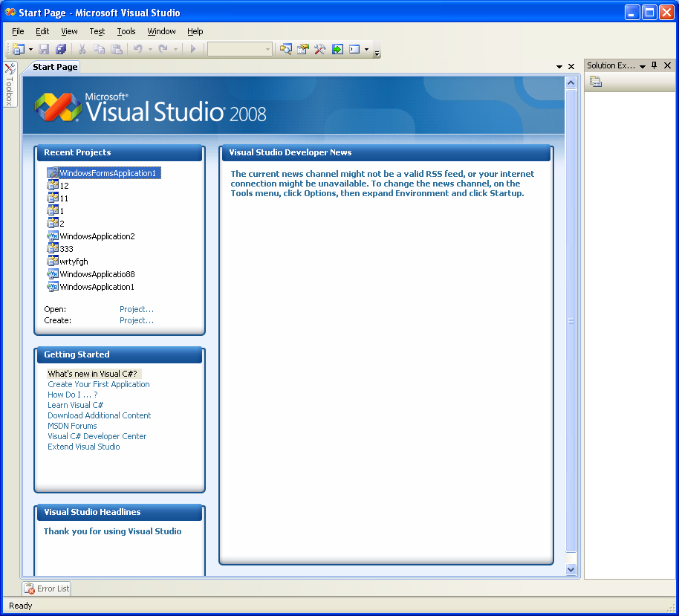The width and height of the screenshot is (679, 616).
Task: Click the Undo arrow icon
Action: (137, 49)
